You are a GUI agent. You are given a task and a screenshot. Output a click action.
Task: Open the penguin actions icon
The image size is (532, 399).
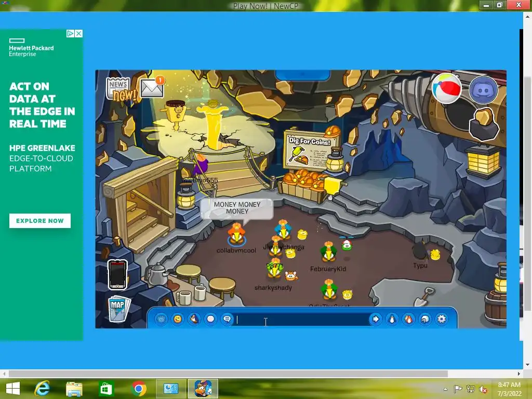(x=194, y=319)
